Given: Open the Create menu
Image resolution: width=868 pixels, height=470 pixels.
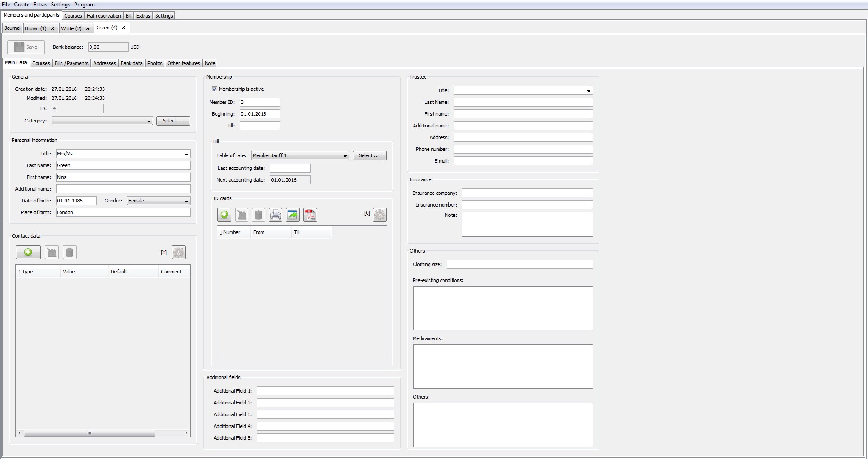Looking at the screenshot, I should coord(22,5).
